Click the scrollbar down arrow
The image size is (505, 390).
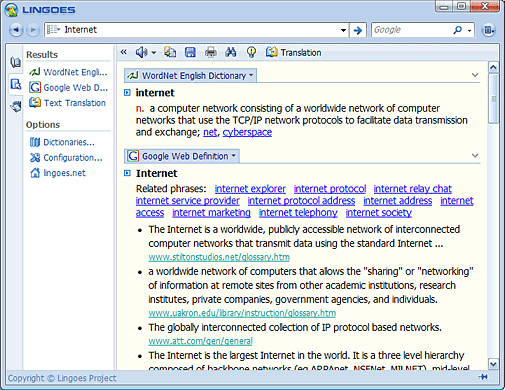[493, 364]
